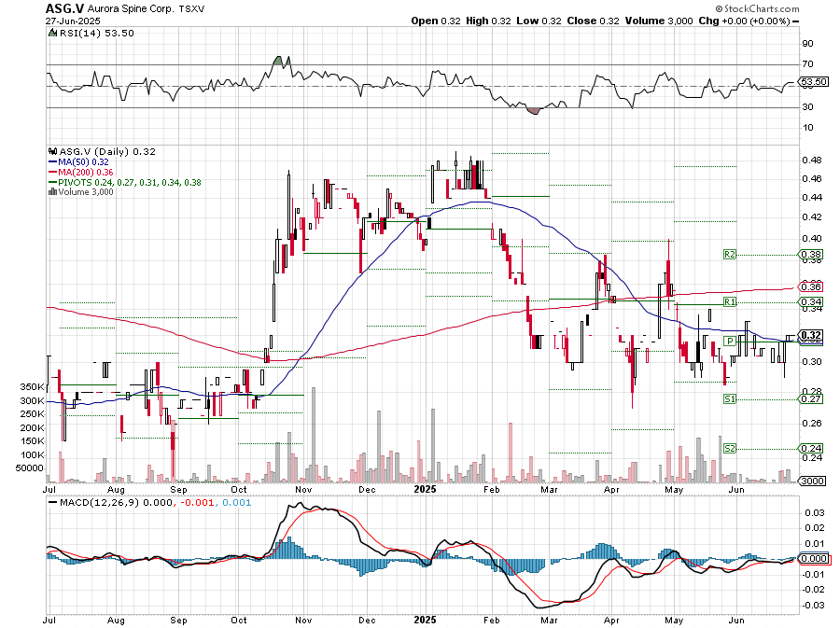Click the MA(200) 0.36 legend text
Screen dimensions: 840x628
tap(85, 172)
